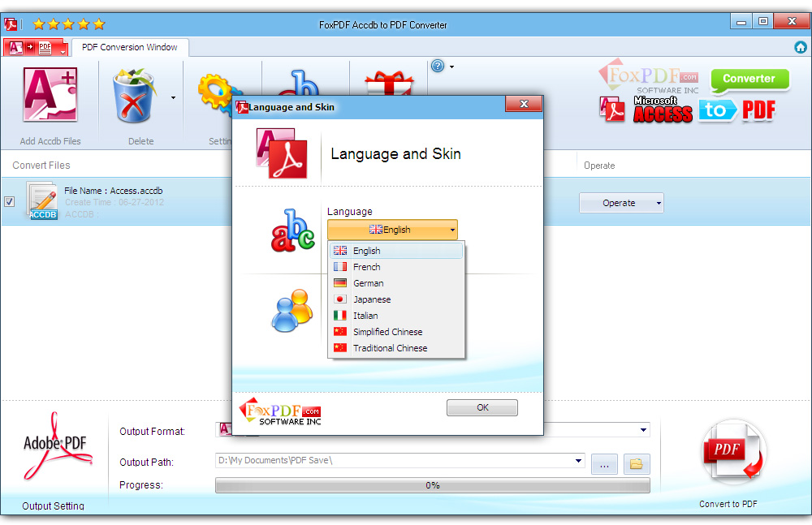This screenshot has height=525, width=812.
Task: Toggle the Access.accdb file checkbox
Action: [x=9, y=201]
